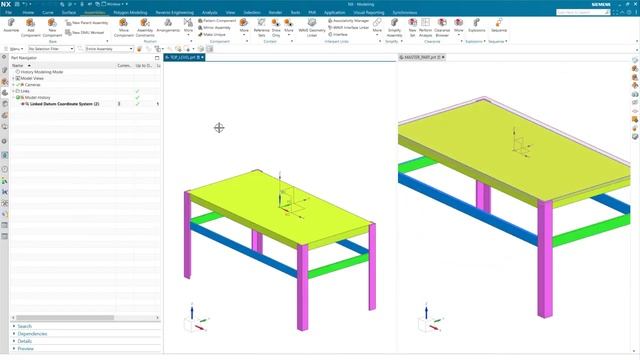Click the command search field
The width and height of the screenshot is (640, 360).
pyautogui.click(x=582, y=13)
